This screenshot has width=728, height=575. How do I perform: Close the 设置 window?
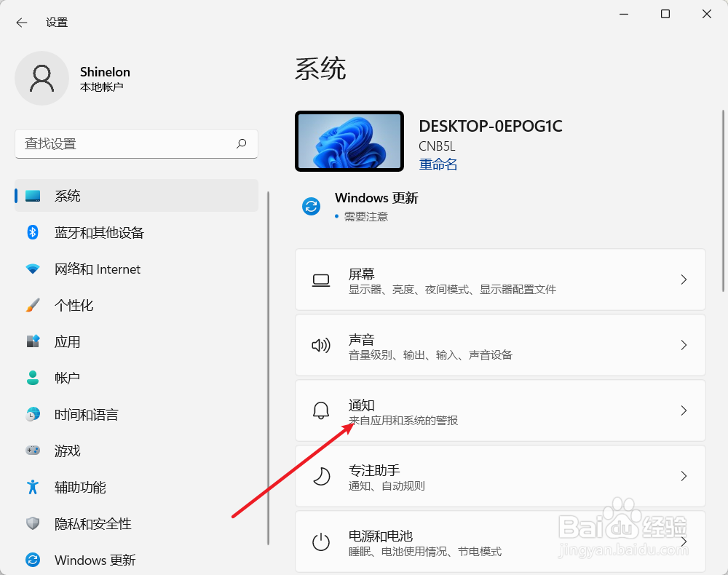[707, 14]
